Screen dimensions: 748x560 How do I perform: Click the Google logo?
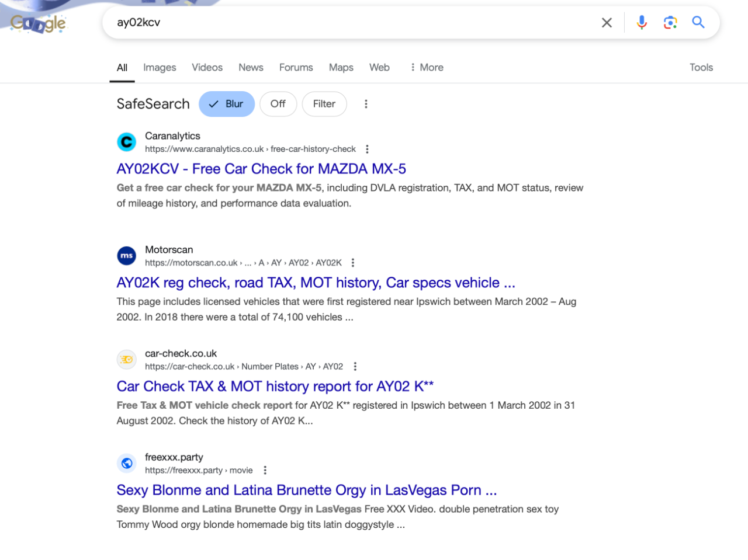(39, 23)
